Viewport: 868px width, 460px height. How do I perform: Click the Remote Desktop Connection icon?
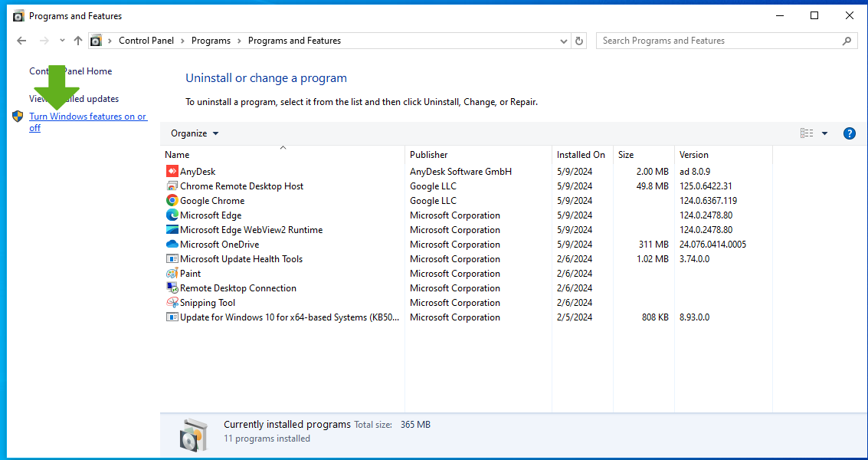click(x=172, y=288)
